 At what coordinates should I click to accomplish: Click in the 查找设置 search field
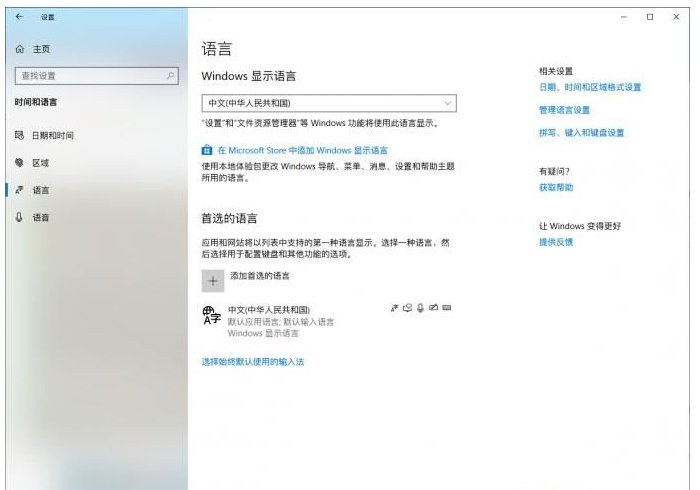(97, 76)
